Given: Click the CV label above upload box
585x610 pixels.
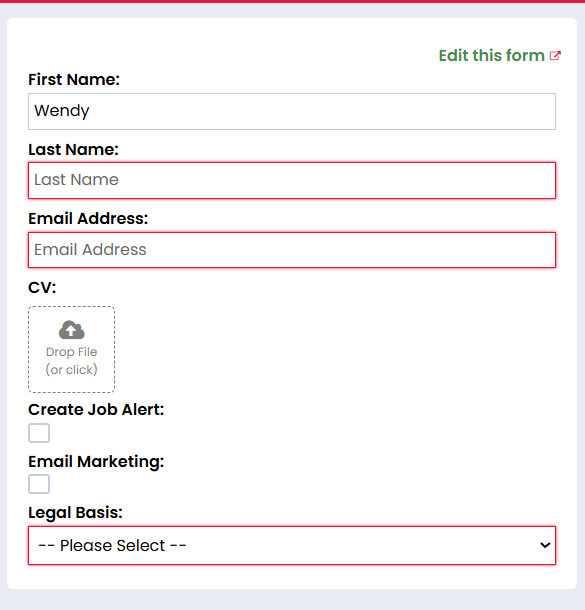Looking at the screenshot, I should (x=42, y=288).
